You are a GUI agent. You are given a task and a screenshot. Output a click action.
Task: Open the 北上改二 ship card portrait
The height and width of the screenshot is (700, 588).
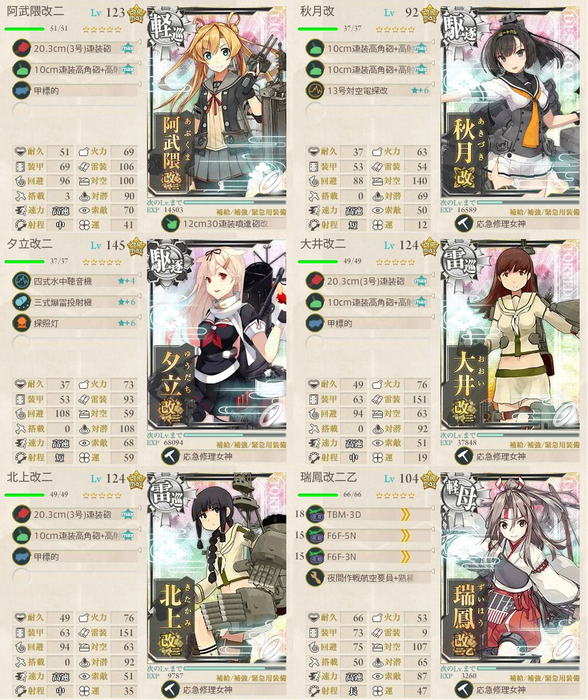click(217, 568)
